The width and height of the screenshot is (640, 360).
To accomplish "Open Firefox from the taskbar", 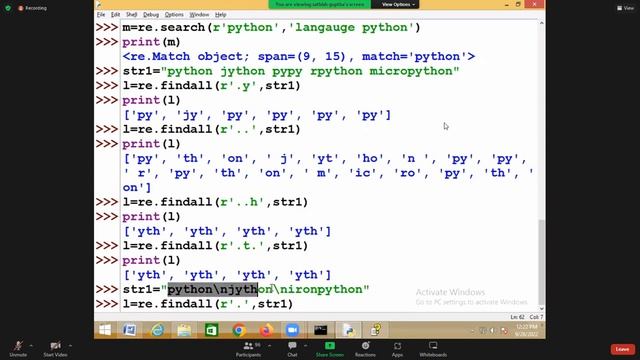I will point(266,330).
